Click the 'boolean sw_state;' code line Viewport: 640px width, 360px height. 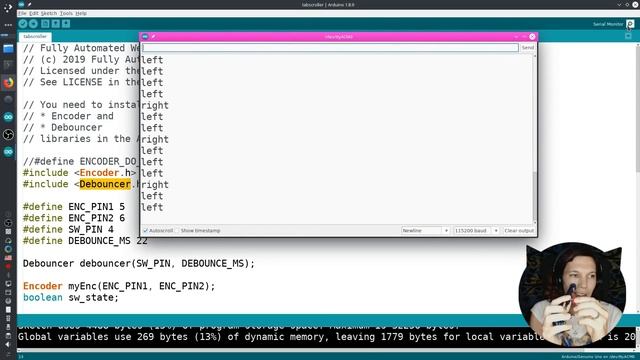[x=71, y=298]
